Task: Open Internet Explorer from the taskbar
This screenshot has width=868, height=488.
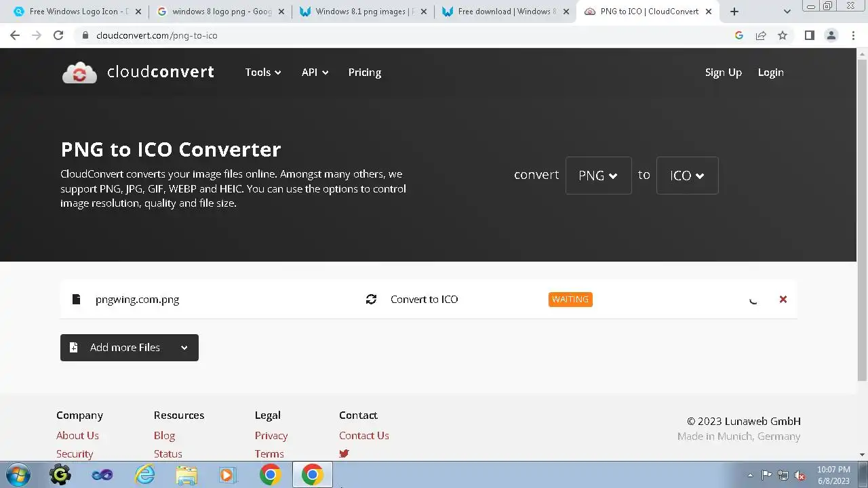Action: 144,475
